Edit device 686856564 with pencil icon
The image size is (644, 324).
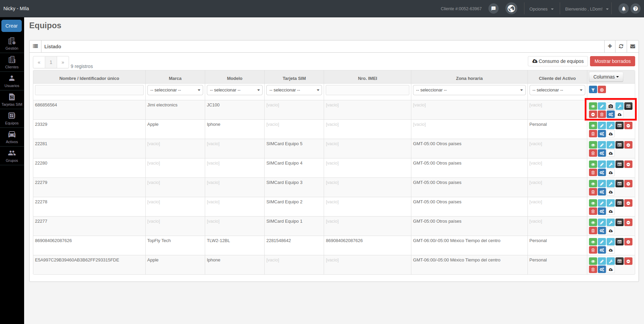click(602, 106)
